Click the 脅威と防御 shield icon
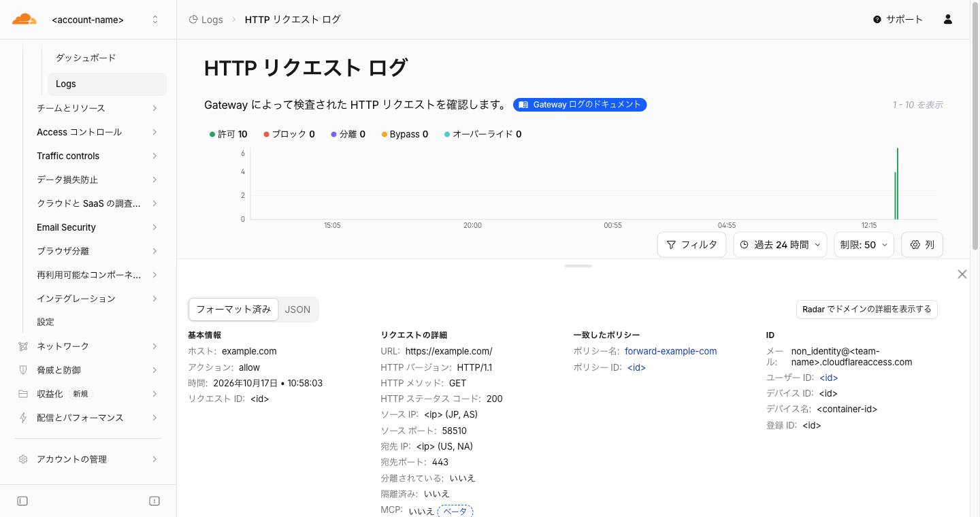 point(23,370)
